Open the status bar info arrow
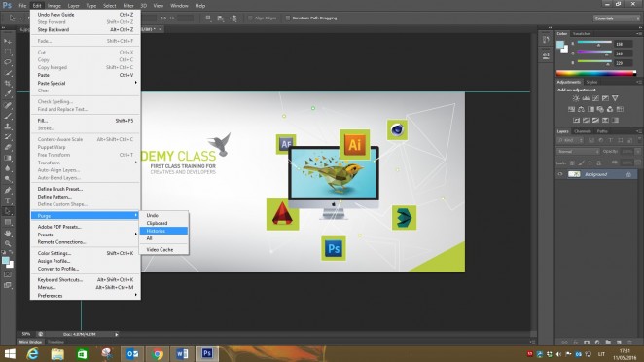The height and width of the screenshot is (362, 644). pyautogui.click(x=116, y=335)
